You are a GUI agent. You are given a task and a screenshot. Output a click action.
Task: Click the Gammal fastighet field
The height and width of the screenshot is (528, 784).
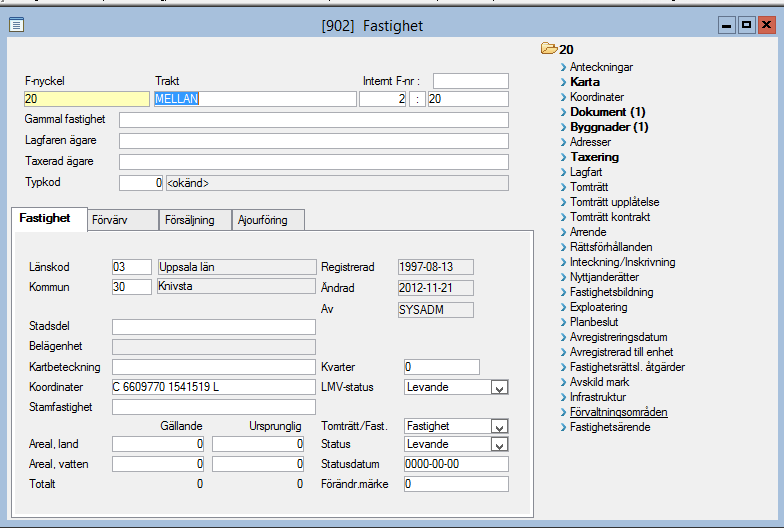(314, 120)
